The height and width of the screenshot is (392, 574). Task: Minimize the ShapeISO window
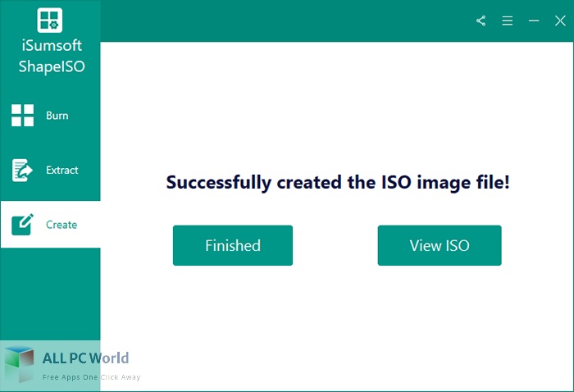coord(534,21)
